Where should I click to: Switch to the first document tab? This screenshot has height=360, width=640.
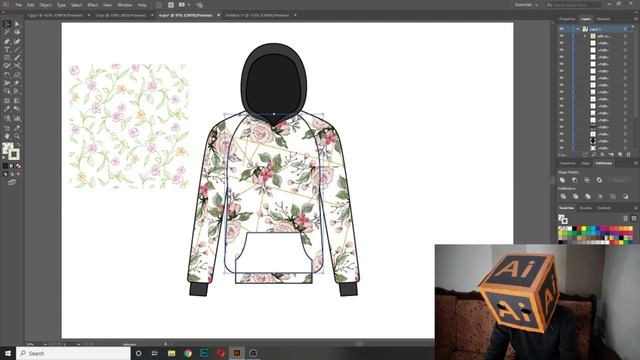56,15
